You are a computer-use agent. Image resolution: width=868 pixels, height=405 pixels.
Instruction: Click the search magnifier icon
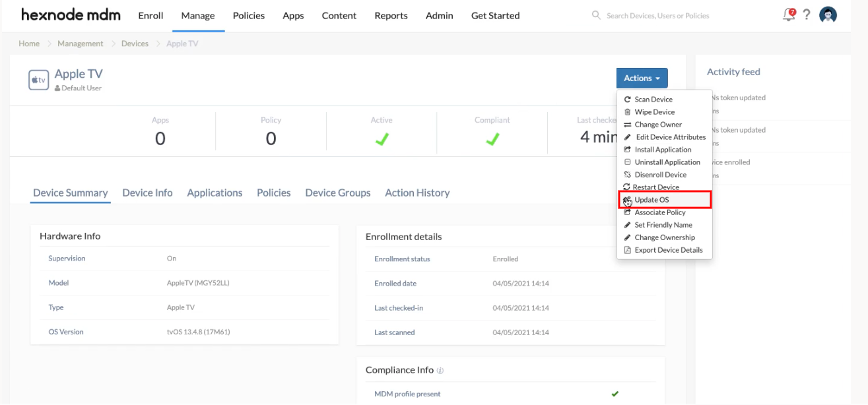point(596,15)
